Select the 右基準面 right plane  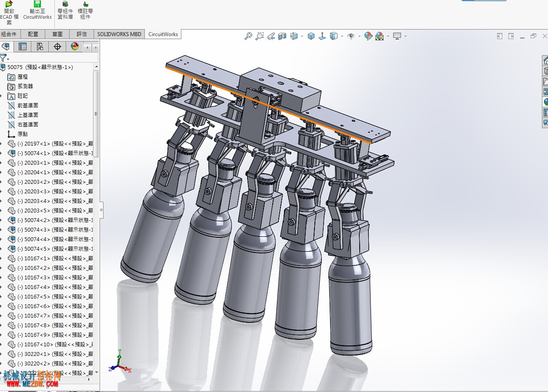[x=23, y=125]
